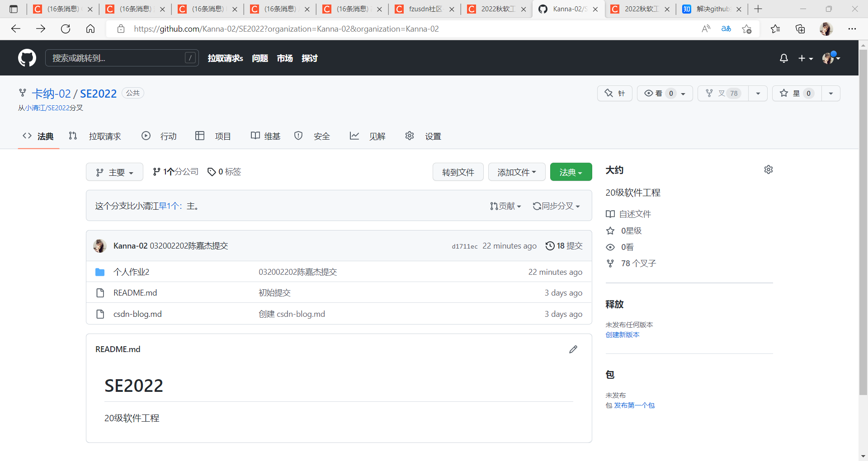Click the GitHub logo icon
The width and height of the screenshot is (868, 461).
click(27, 58)
